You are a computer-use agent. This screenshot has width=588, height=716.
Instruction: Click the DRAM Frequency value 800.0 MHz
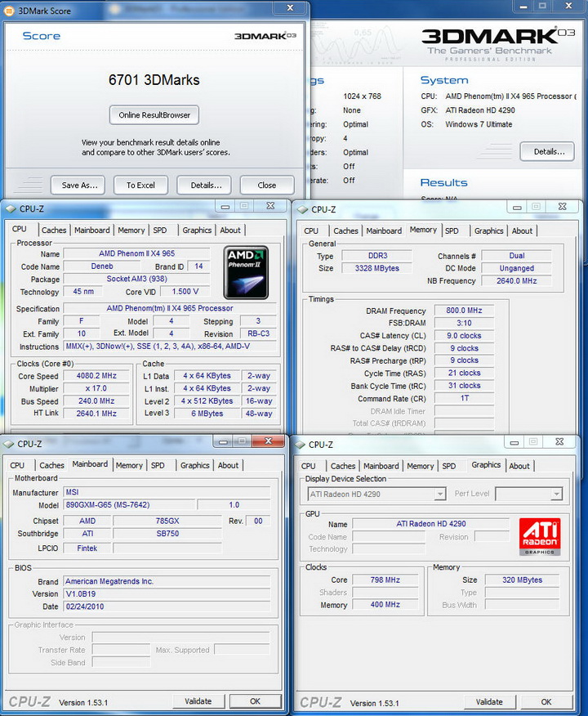[x=464, y=311]
